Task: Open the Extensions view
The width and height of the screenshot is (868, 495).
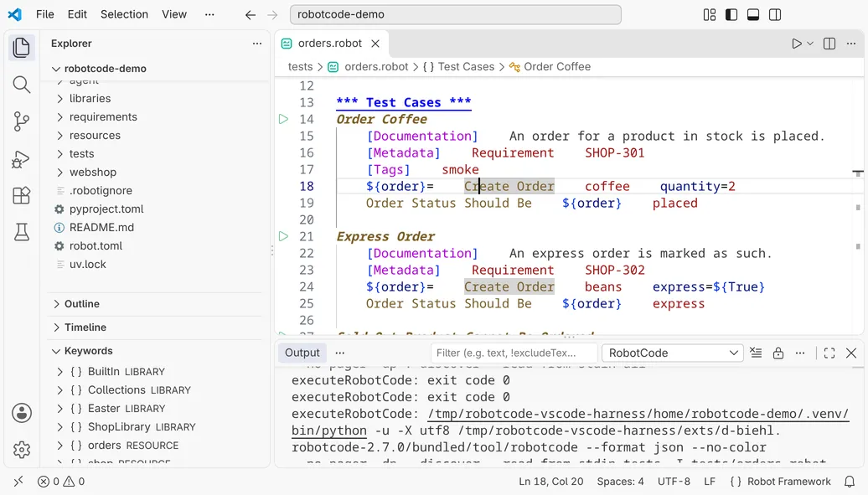Action: click(22, 195)
